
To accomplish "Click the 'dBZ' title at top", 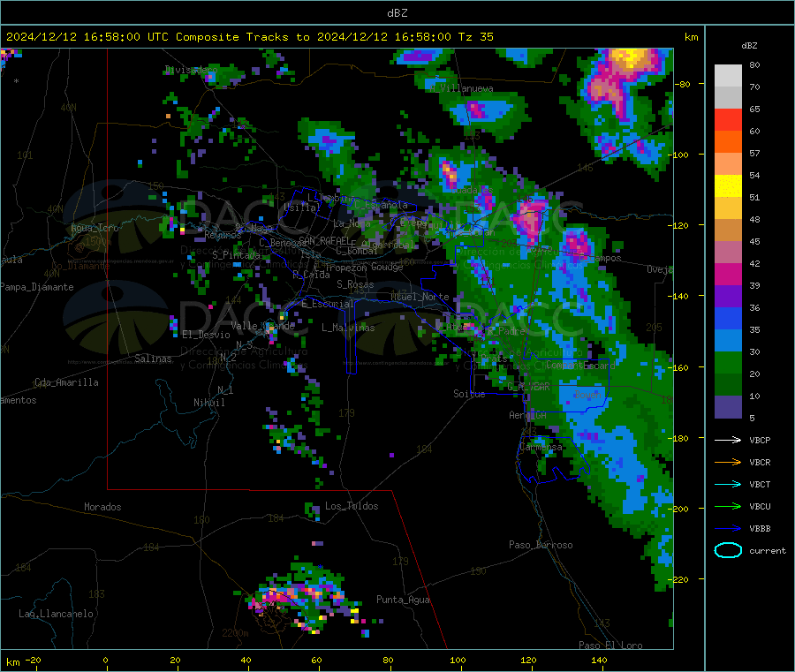I will coord(397,13).
